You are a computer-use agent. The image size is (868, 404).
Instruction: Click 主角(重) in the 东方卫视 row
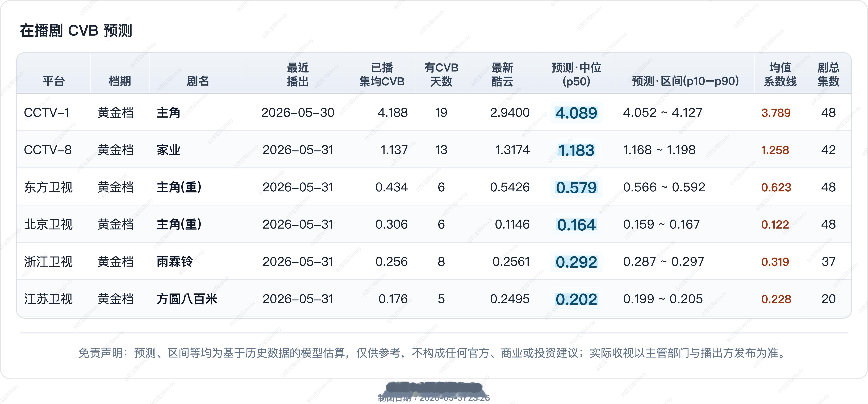coord(179,187)
